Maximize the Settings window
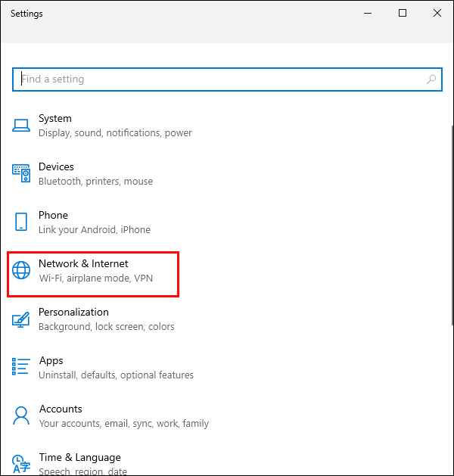 [403, 13]
